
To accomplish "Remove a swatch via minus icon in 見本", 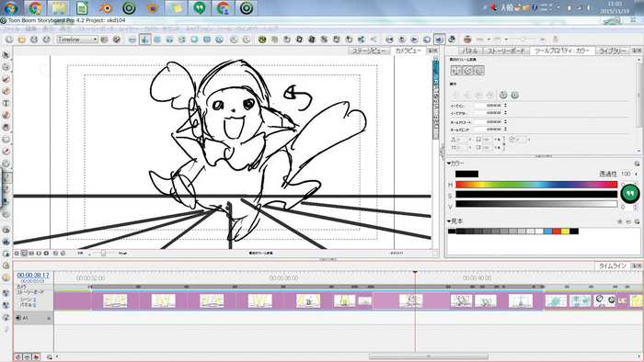I will coord(628,221).
